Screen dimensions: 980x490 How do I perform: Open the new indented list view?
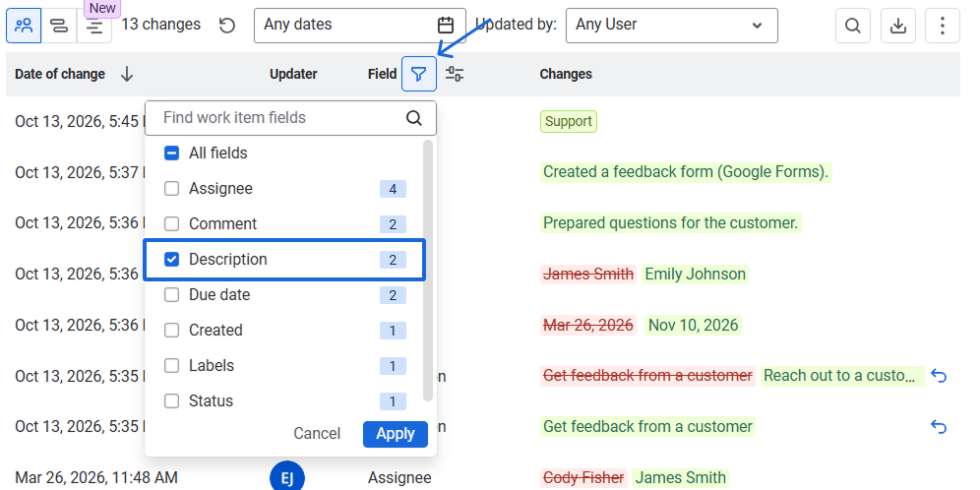click(94, 26)
